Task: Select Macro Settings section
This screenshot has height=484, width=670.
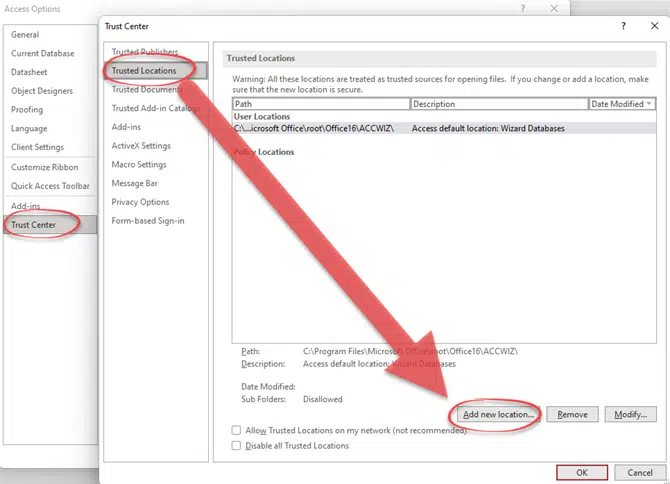Action: 139,164
